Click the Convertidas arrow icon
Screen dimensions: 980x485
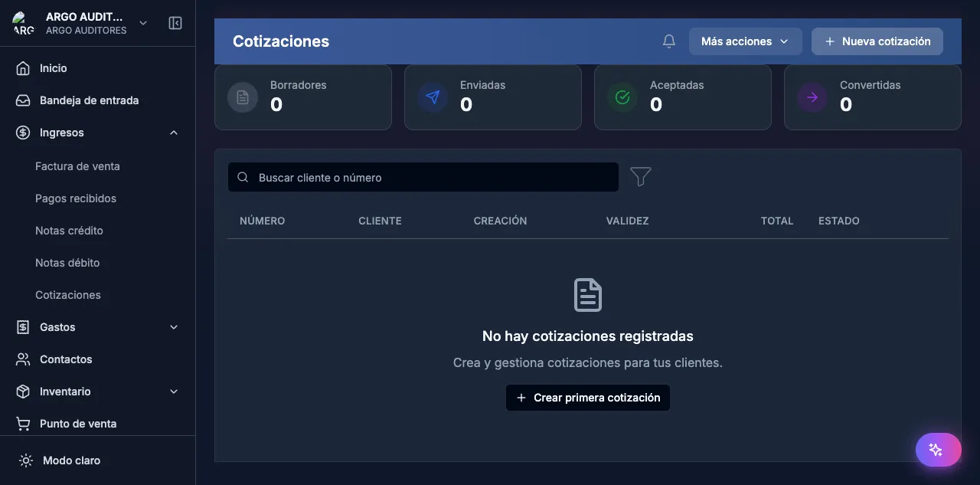[x=812, y=97]
